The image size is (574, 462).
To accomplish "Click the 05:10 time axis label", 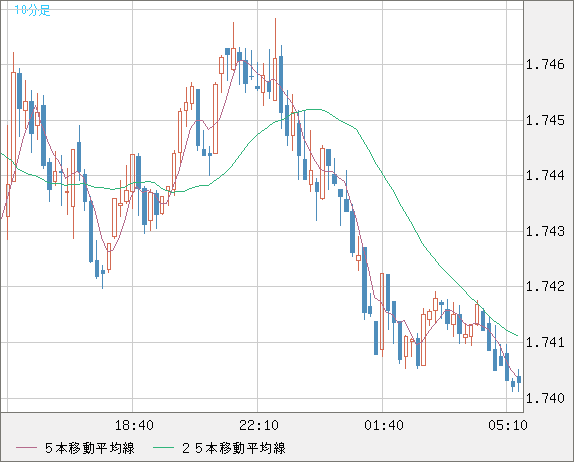I will coord(508,425).
